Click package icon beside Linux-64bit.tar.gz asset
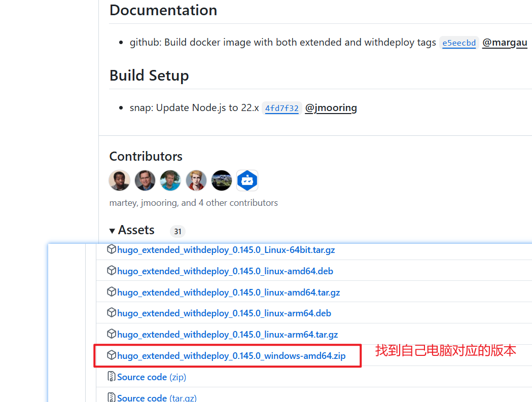The width and height of the screenshot is (532, 402). [112, 250]
